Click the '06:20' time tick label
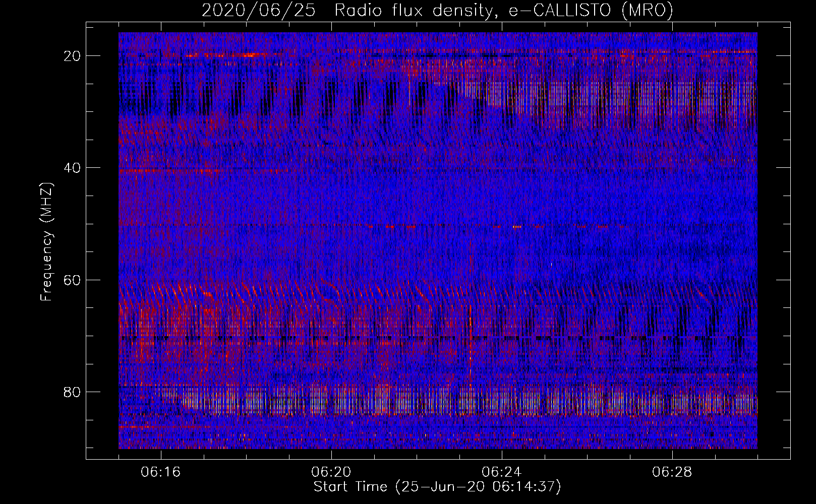Viewport: 816px width, 504px height. (331, 472)
